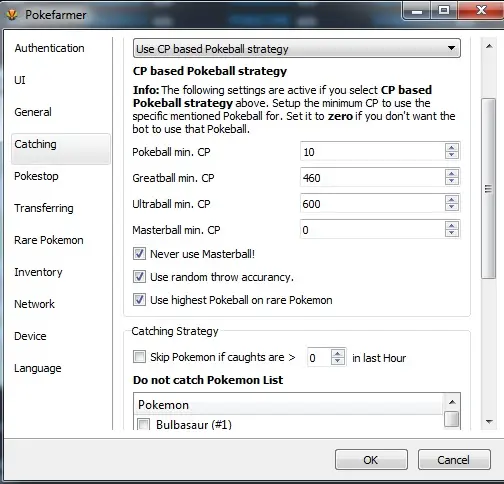This screenshot has height=484, width=504.
Task: Increase Ultraball min. CP with up arrow
Action: click(452, 200)
